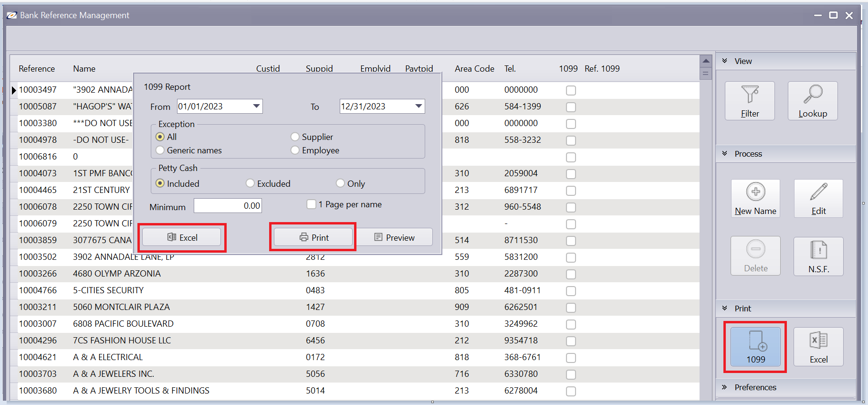This screenshot has width=868, height=405.
Task: Select row A & A JEWELERS INC.
Action: coord(355,374)
